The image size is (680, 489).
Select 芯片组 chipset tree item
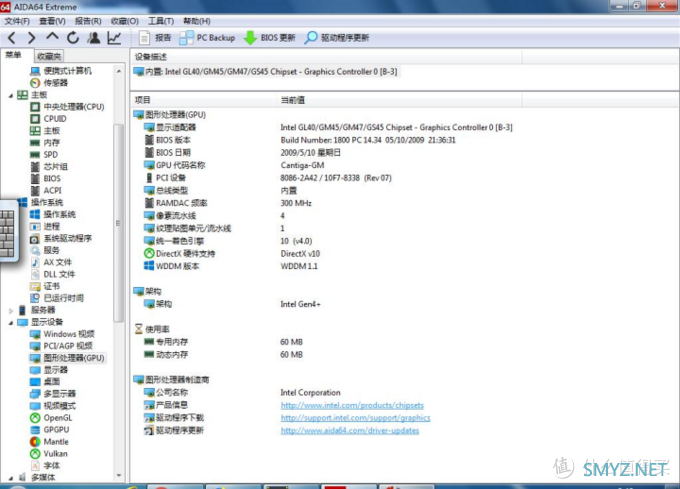click(x=49, y=166)
